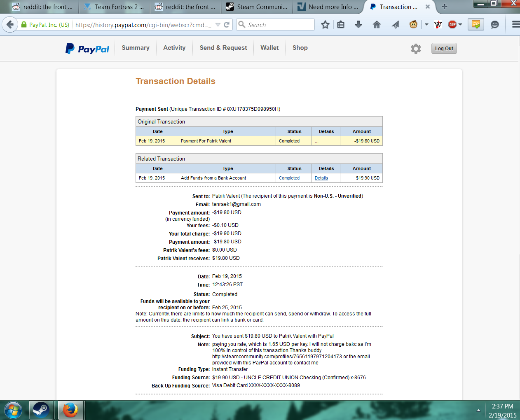
Task: Click the browser back arrow button
Action: [10, 25]
